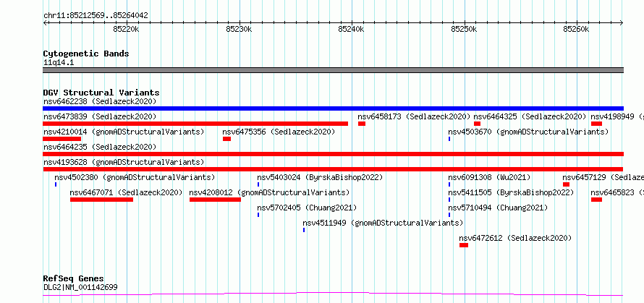This screenshot has height=303, width=644.
Task: Open variant label nsv6464235 (Sedlazeck2020)
Action: 100,147
